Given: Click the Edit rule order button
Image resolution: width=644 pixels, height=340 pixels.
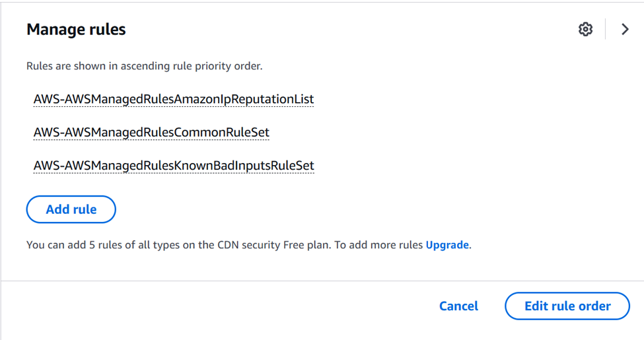Looking at the screenshot, I should pyautogui.click(x=567, y=306).
